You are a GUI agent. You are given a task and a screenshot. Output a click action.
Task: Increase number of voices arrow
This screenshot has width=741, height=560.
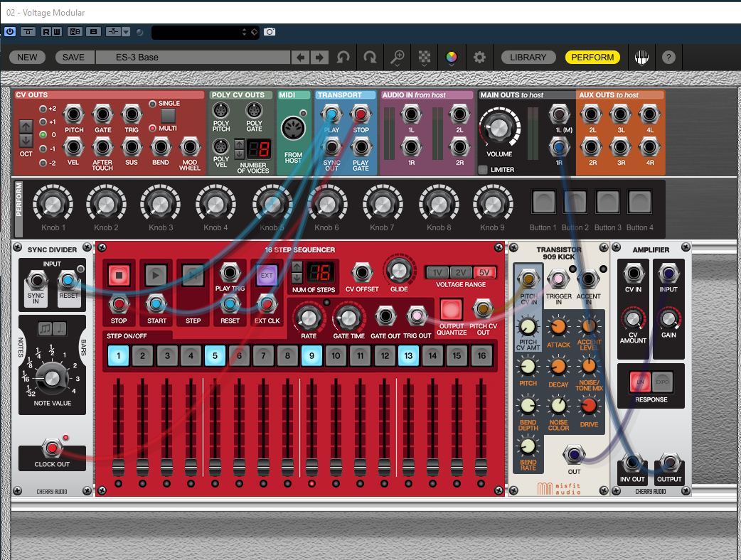239,144
